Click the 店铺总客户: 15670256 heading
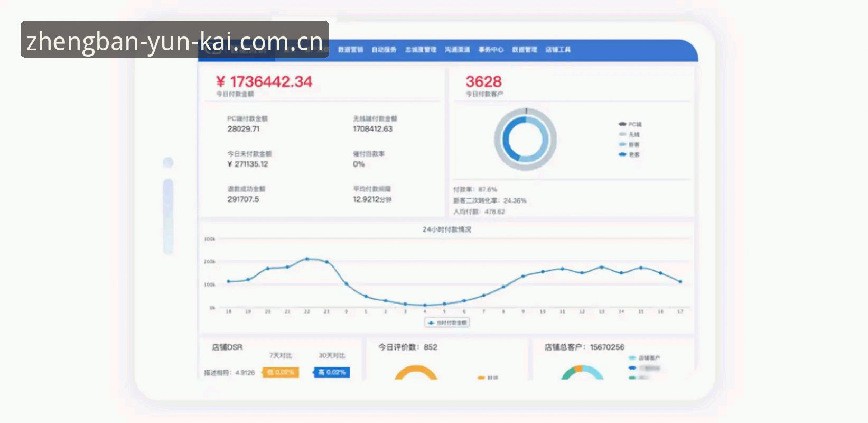 [584, 347]
